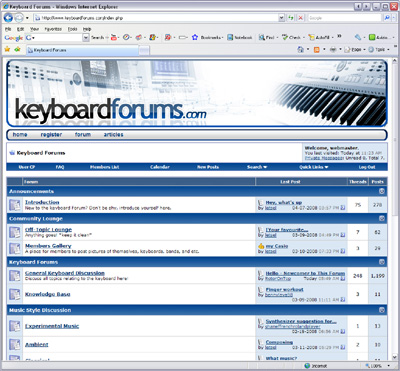Viewport: 400px width, 371px height.
Task: Stop loading with the red X button
Action: (300, 18)
